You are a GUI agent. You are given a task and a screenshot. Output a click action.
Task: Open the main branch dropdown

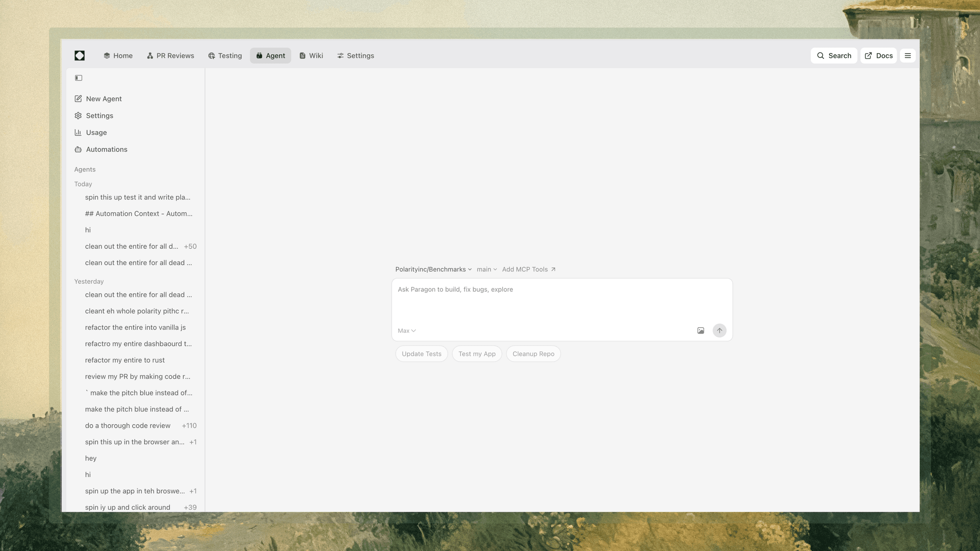pos(486,269)
